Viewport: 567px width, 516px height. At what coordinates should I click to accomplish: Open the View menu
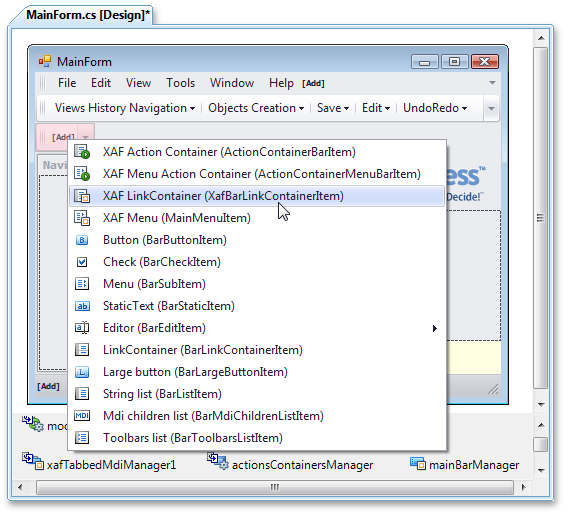(138, 83)
